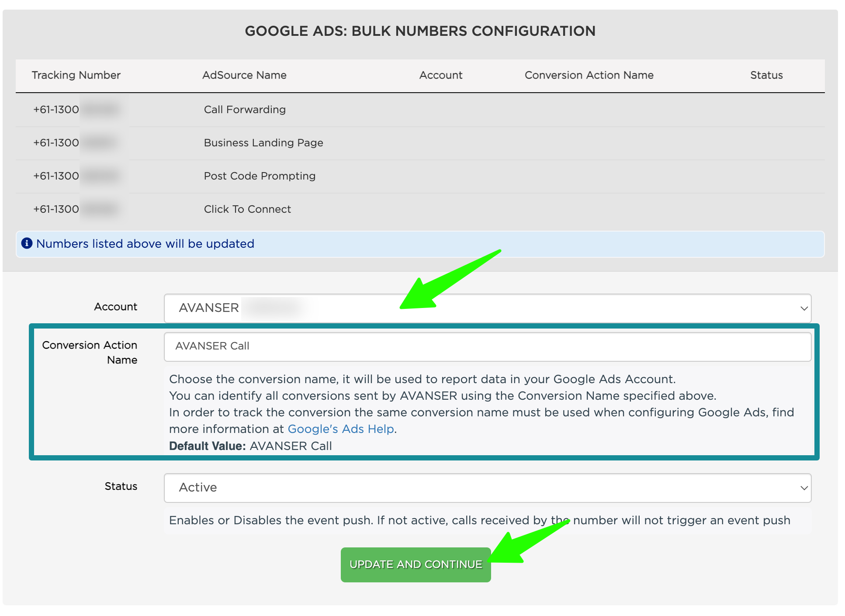Click the Conversion Action Name column header
The height and width of the screenshot is (616, 845).
click(589, 75)
